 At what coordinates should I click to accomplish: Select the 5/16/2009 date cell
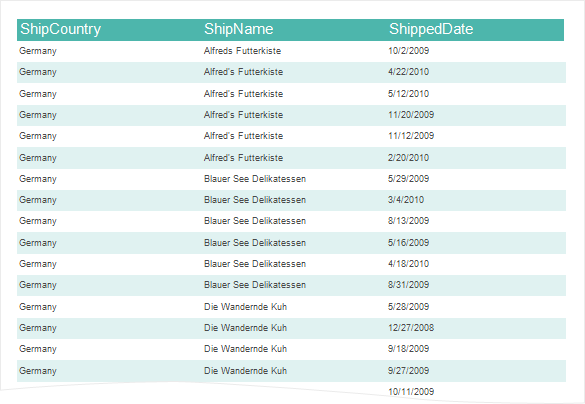(408, 243)
